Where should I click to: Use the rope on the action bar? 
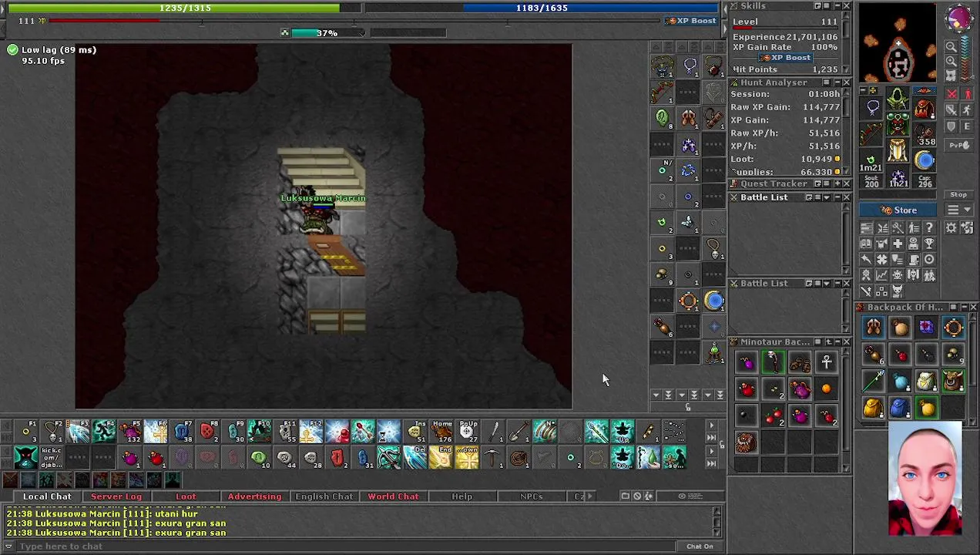point(519,458)
